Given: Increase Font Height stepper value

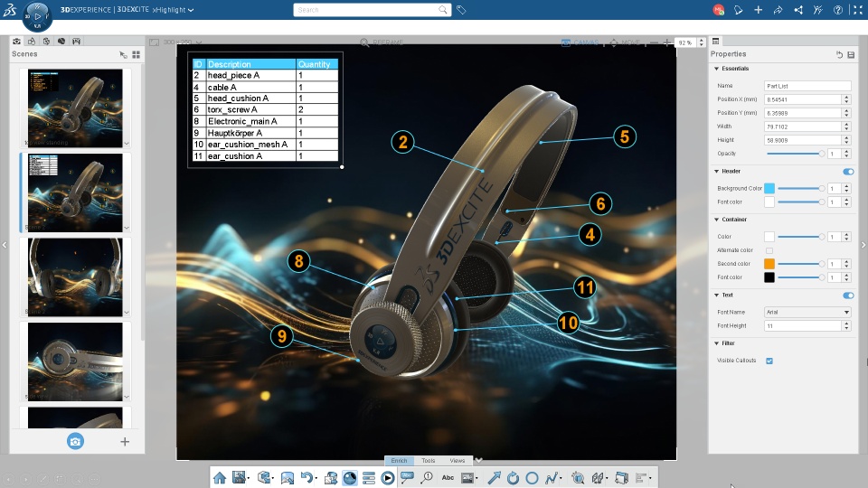Looking at the screenshot, I should [x=846, y=324].
